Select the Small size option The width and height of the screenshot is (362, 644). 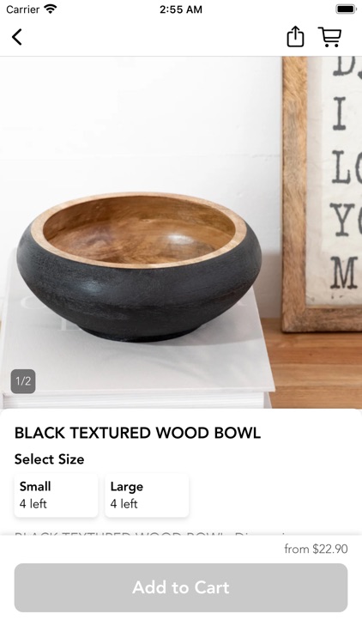[57, 495]
